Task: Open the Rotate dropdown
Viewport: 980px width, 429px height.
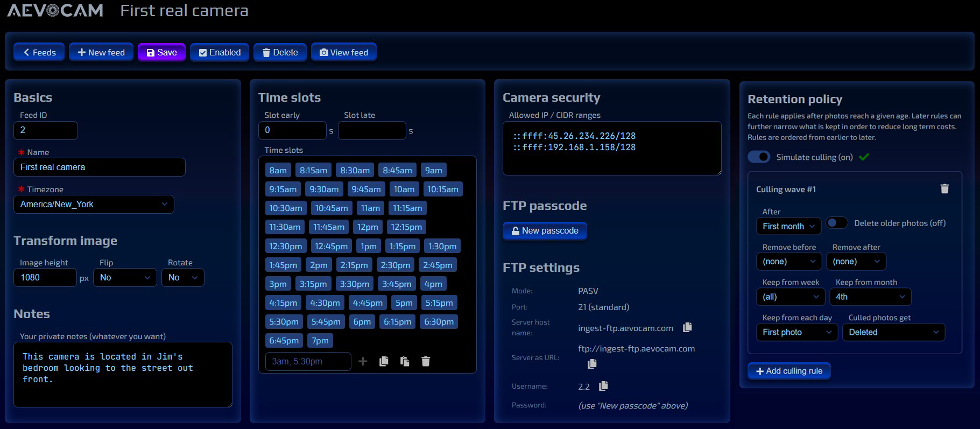Action: click(183, 277)
